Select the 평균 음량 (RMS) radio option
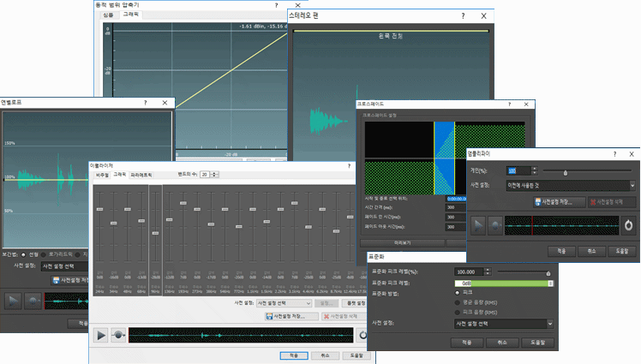This screenshot has height=364, width=641. pos(458,302)
